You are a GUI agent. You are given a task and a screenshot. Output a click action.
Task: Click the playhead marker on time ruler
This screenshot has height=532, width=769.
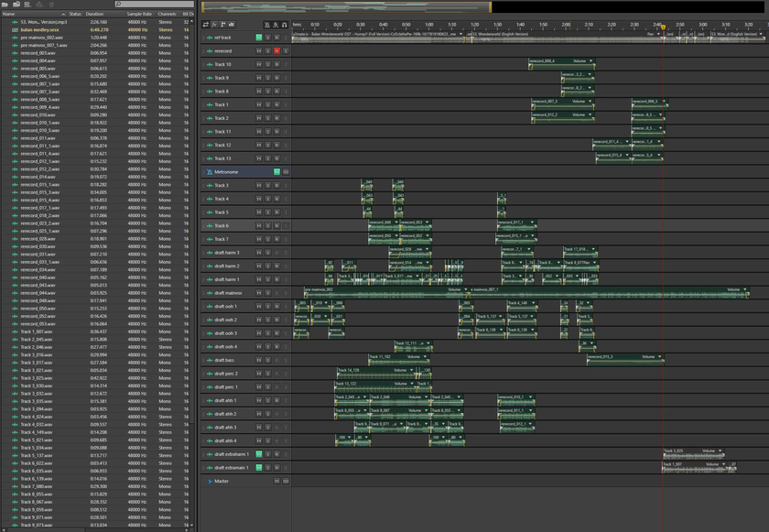point(663,27)
